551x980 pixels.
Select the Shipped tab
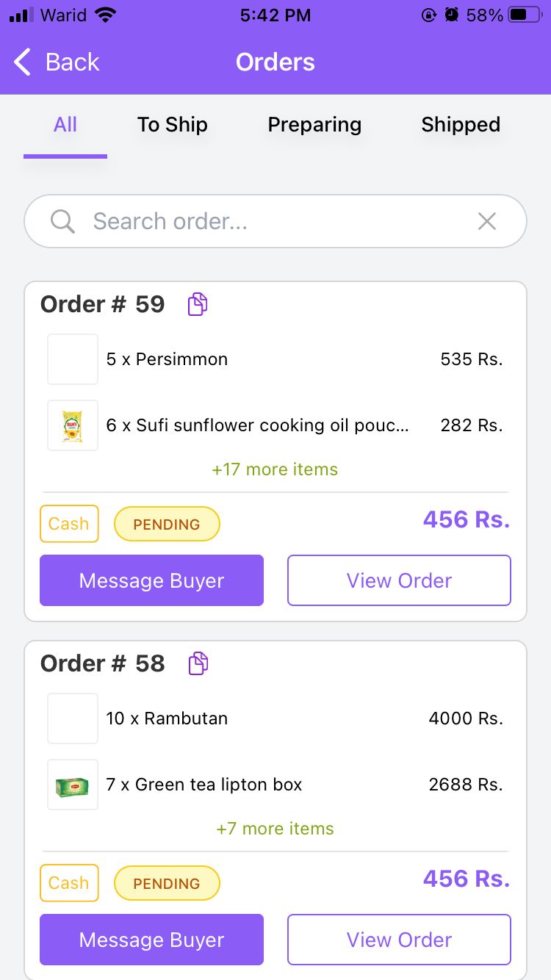click(x=461, y=125)
